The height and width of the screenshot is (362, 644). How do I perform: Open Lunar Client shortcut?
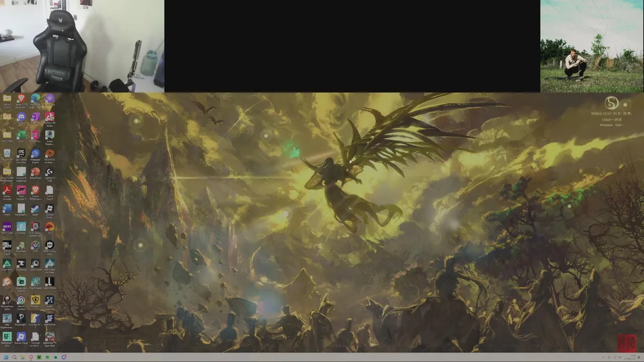(35, 265)
